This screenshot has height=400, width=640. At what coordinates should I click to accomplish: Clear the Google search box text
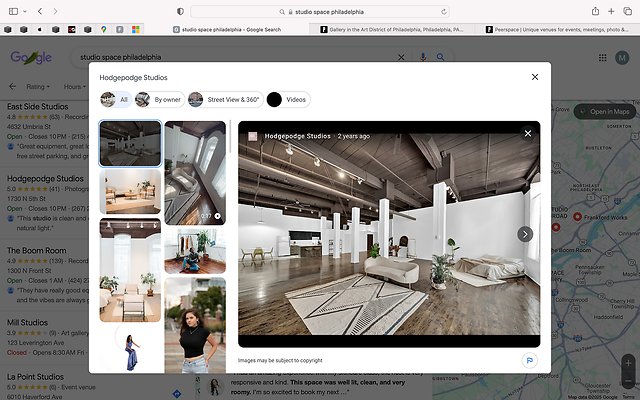coord(402,58)
